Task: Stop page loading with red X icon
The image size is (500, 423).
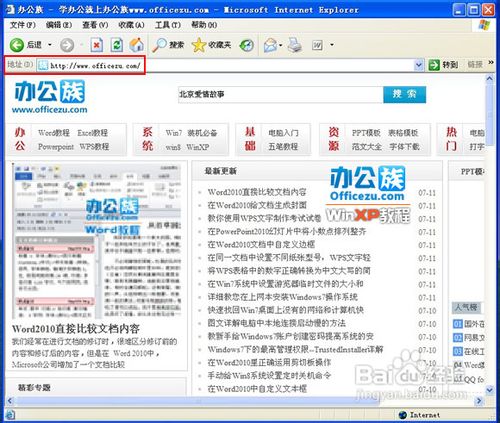Action: tap(96, 45)
